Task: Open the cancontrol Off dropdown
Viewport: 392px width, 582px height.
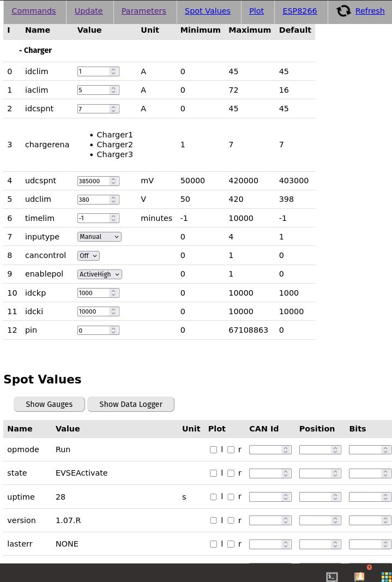Action: (x=88, y=255)
